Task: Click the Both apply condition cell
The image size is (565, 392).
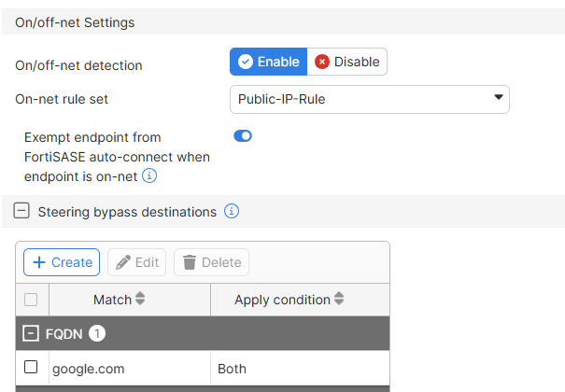Action: click(x=232, y=369)
